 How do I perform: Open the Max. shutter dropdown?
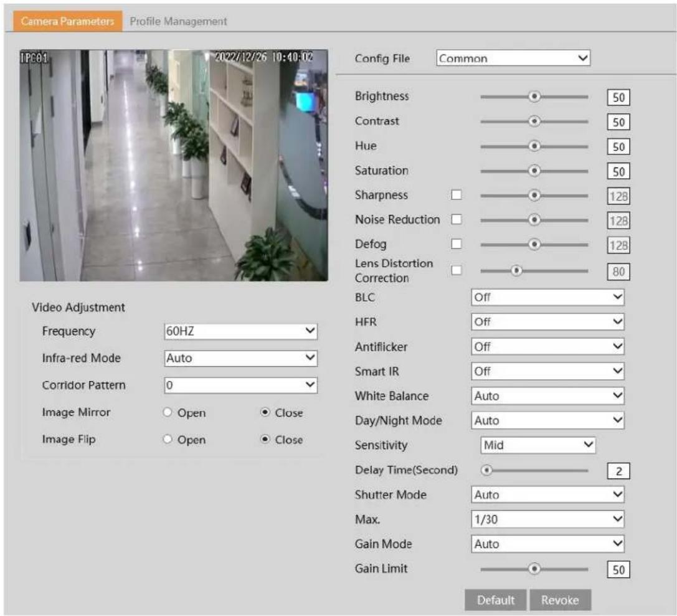[x=547, y=519]
